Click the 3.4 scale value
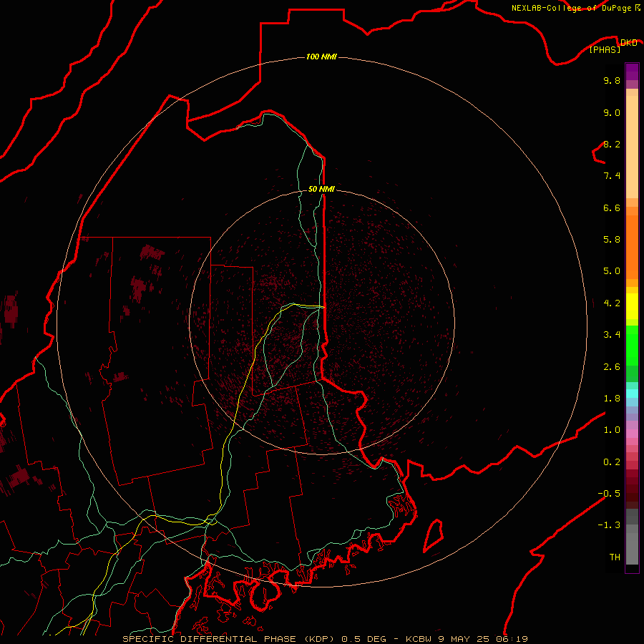644x644 pixels. [x=612, y=335]
